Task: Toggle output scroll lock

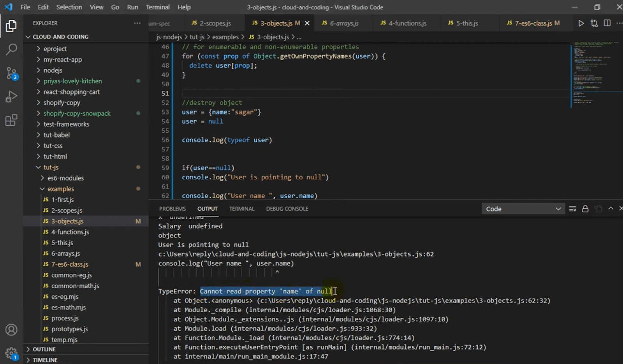Action: [x=585, y=209]
